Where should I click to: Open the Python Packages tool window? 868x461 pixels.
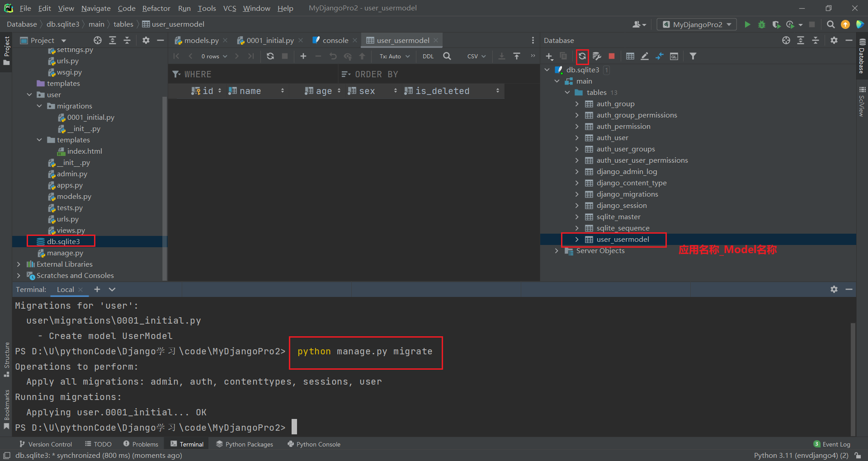245,444
